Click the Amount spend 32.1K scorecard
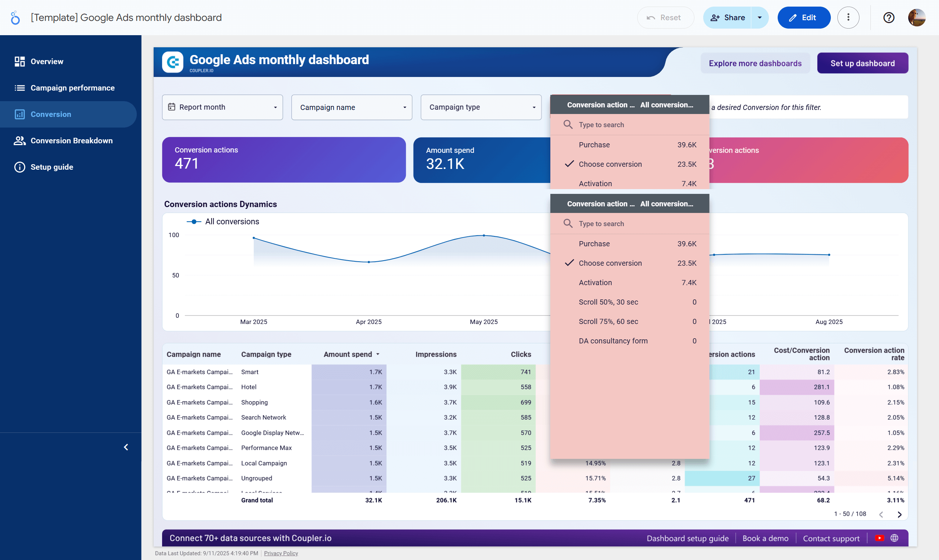The height and width of the screenshot is (560, 939). point(481,160)
